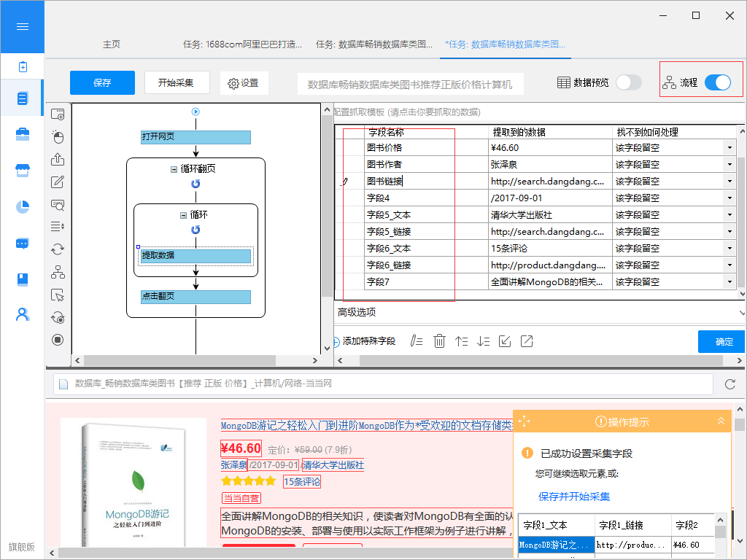The image size is (747, 560).
Task: Select the mouse-hover pointer step tool
Action: 58,295
